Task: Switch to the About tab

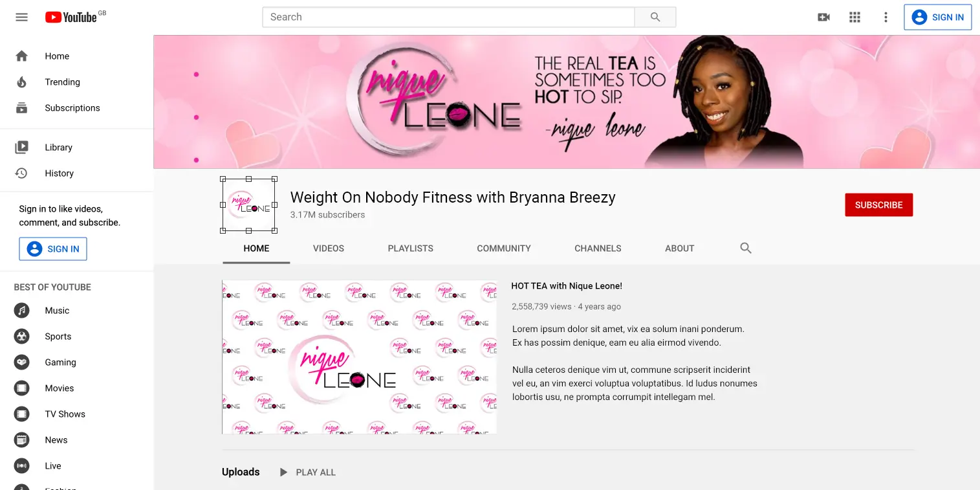Action: [680, 249]
